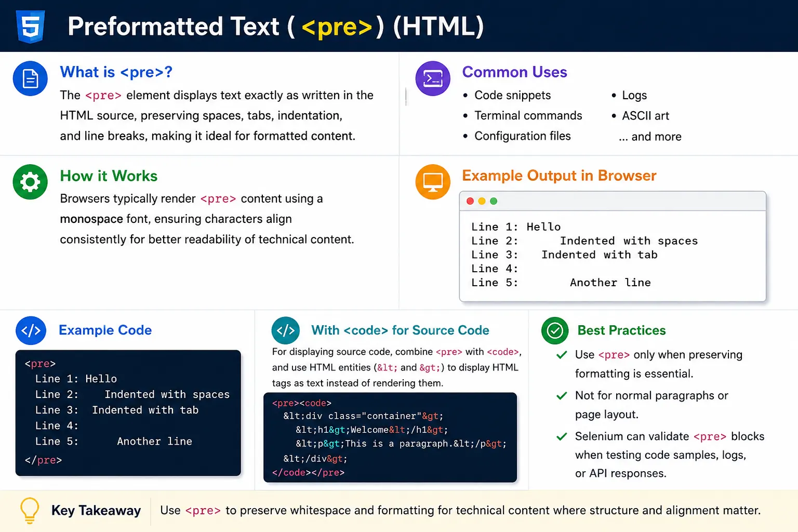Select "Line 5: Another line" in the dark Example Code block
Screen dimensions: 798x532
point(113,441)
